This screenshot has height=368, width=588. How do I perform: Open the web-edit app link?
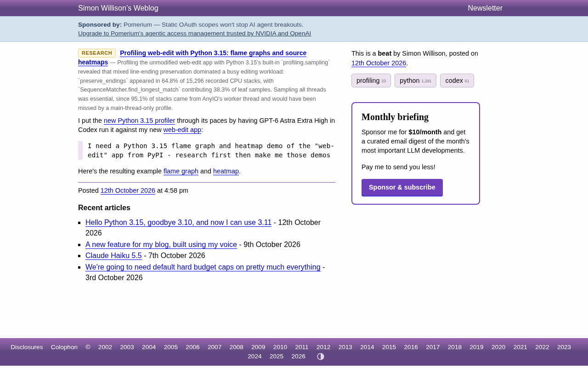point(182,130)
